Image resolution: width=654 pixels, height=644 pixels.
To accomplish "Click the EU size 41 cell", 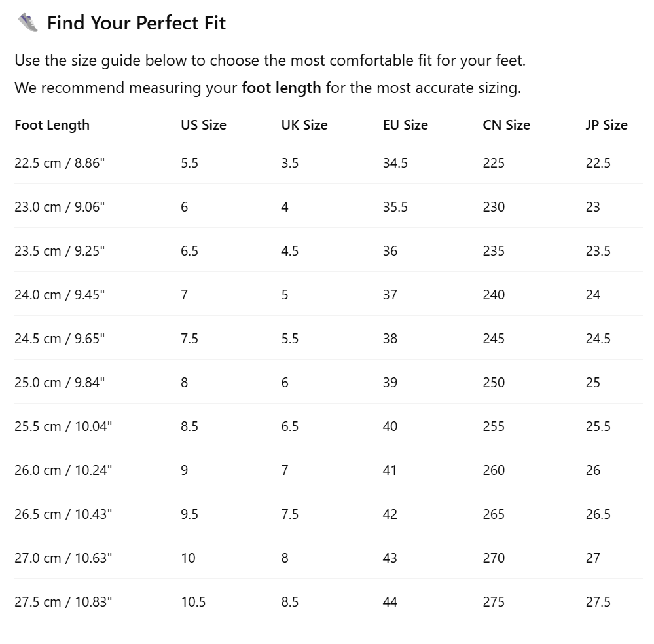I will [390, 470].
